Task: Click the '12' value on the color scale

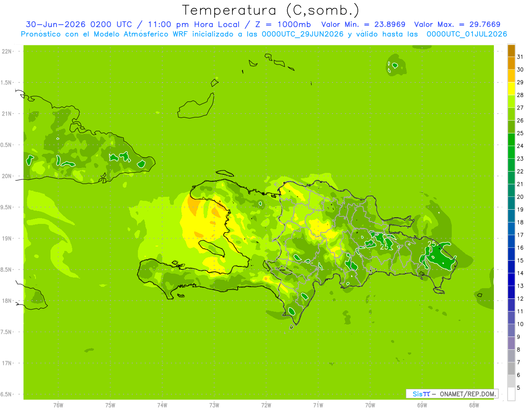Action: tap(520, 299)
